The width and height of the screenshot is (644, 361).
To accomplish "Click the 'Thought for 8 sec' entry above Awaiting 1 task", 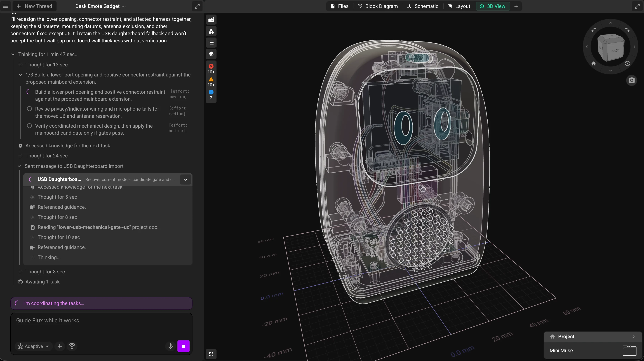I will [x=45, y=272].
